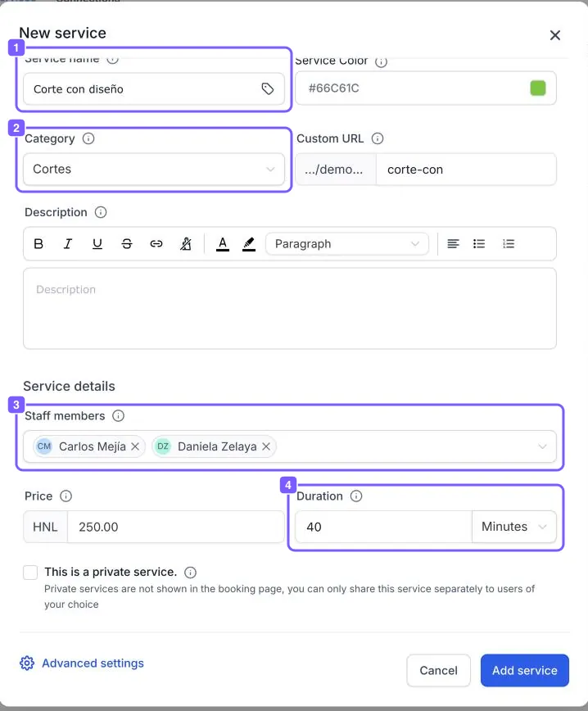The width and height of the screenshot is (588, 711).
Task: Show info tooltip for Description
Action: point(101,212)
